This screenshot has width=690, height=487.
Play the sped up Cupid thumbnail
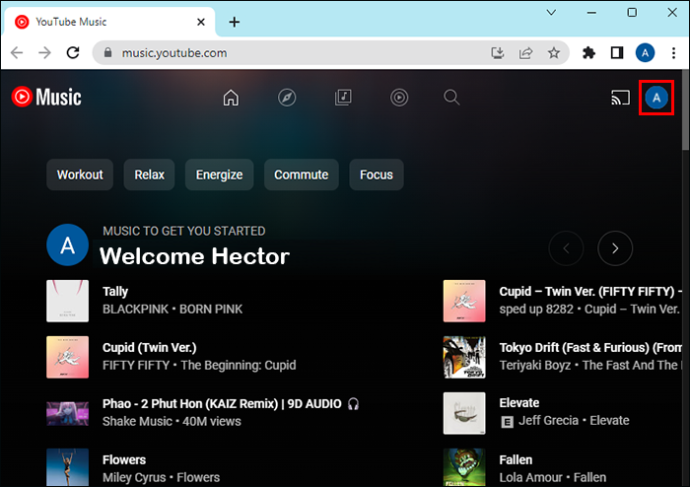[464, 301]
